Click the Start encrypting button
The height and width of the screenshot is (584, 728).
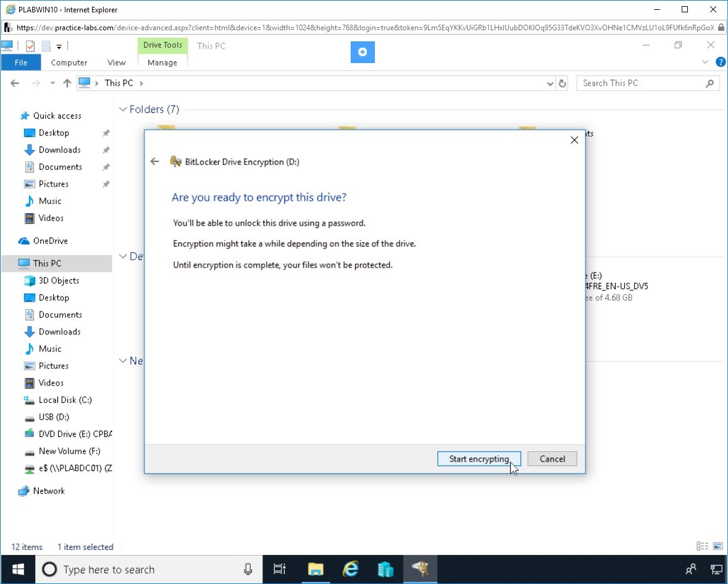pos(479,459)
